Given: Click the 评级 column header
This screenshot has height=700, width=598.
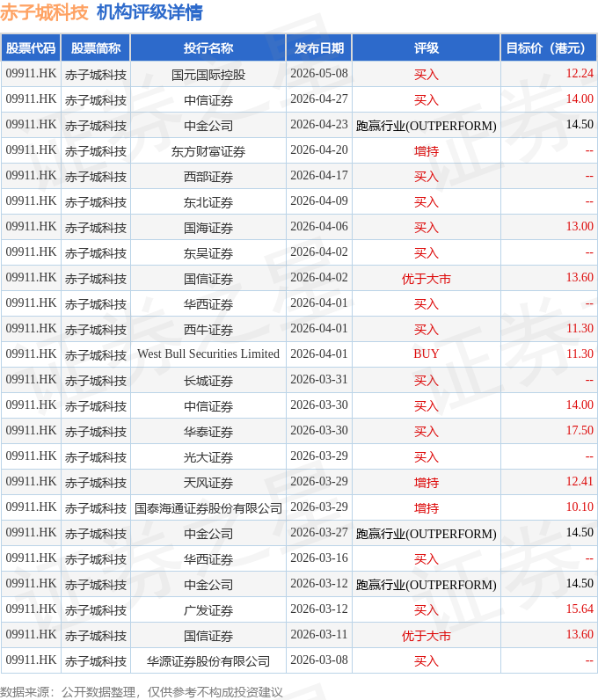Looking at the screenshot, I should (x=426, y=47).
